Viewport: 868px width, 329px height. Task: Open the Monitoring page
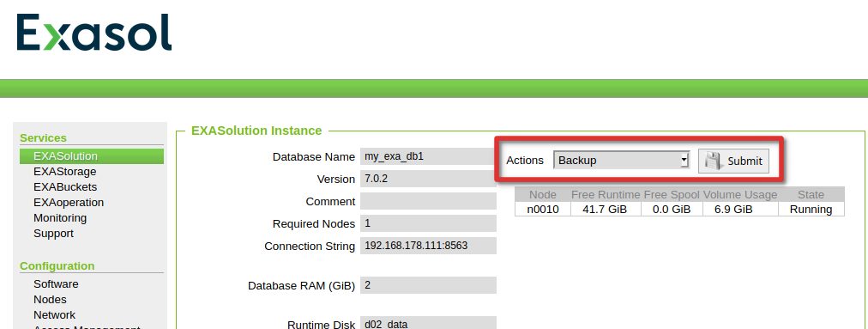(x=60, y=218)
